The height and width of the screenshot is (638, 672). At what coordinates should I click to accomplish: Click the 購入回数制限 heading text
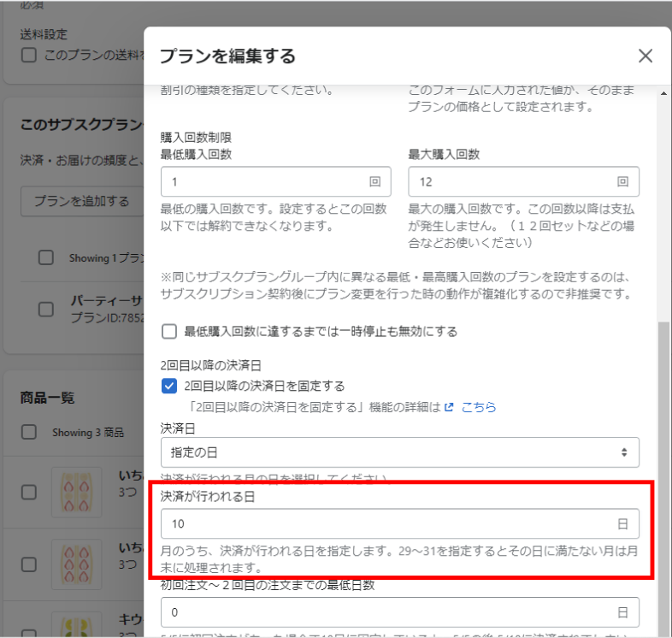196,138
